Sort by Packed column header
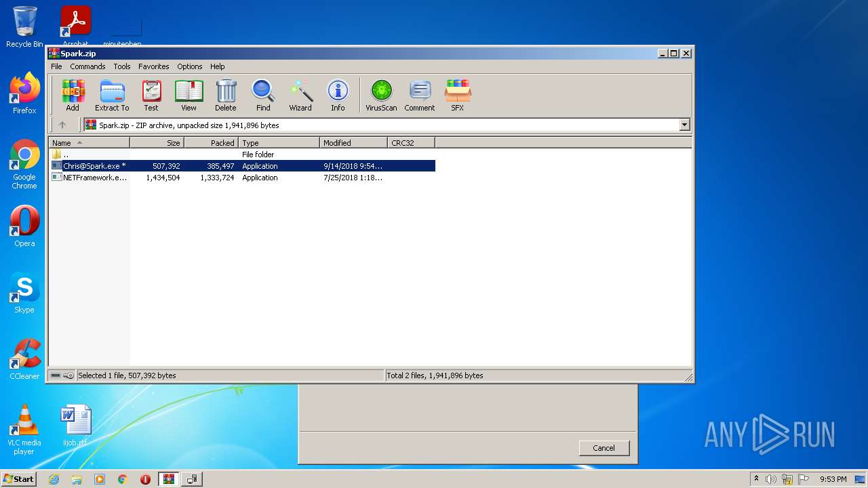 pyautogui.click(x=211, y=142)
